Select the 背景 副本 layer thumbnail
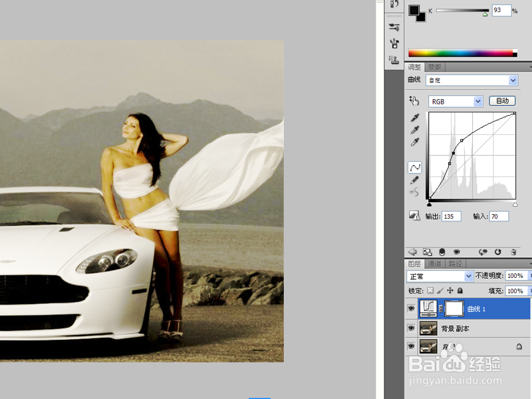The height and width of the screenshot is (399, 532). click(x=428, y=328)
